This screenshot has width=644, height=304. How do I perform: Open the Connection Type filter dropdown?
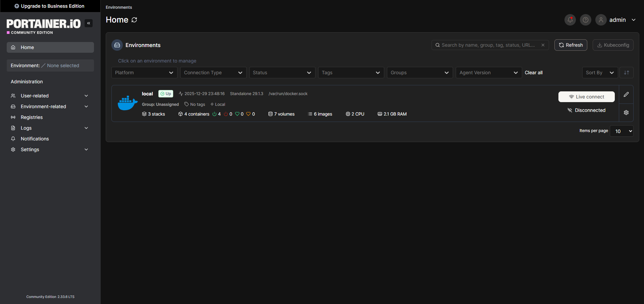[213, 73]
